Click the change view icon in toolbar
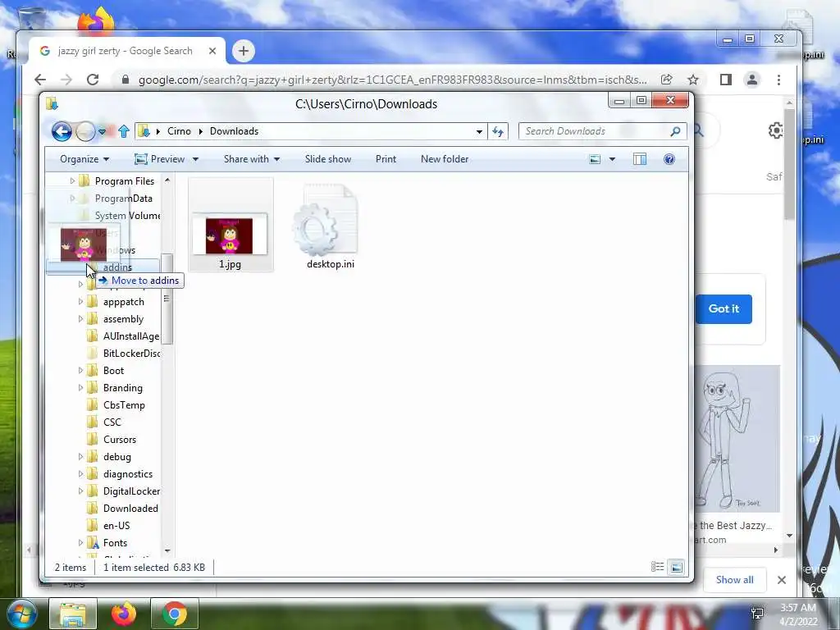Image resolution: width=840 pixels, height=630 pixels. 595,159
